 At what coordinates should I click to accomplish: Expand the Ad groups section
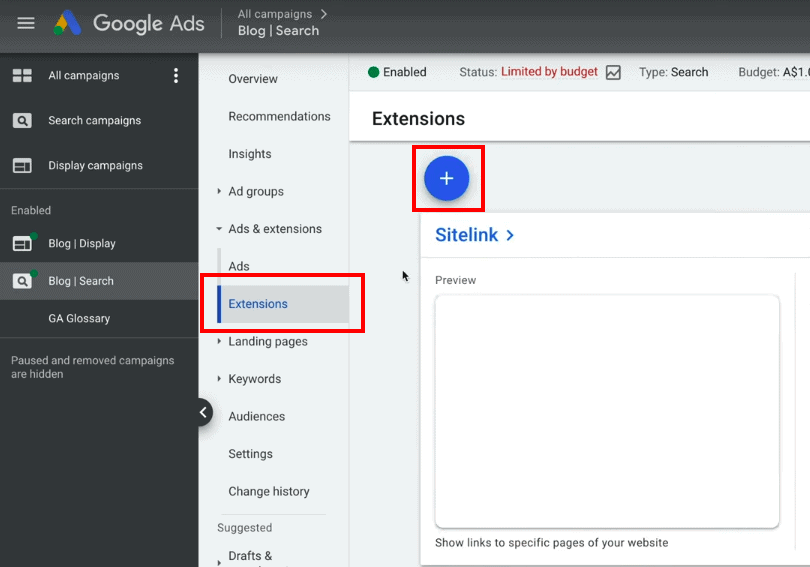coord(219,192)
